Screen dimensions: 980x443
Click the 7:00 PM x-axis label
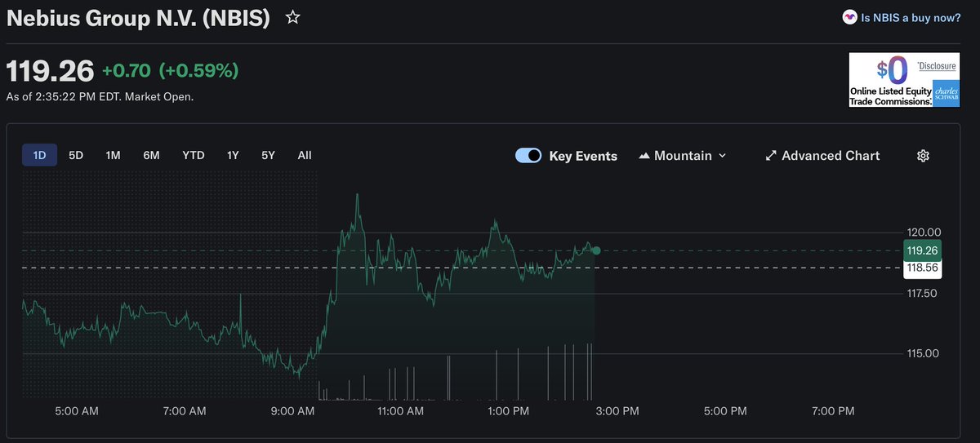click(834, 411)
